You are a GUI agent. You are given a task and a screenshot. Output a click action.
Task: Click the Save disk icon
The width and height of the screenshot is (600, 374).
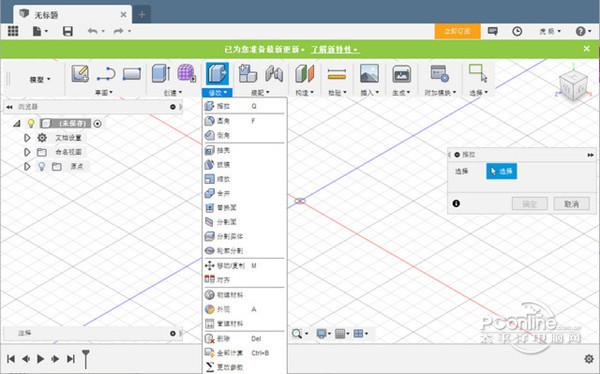click(68, 31)
